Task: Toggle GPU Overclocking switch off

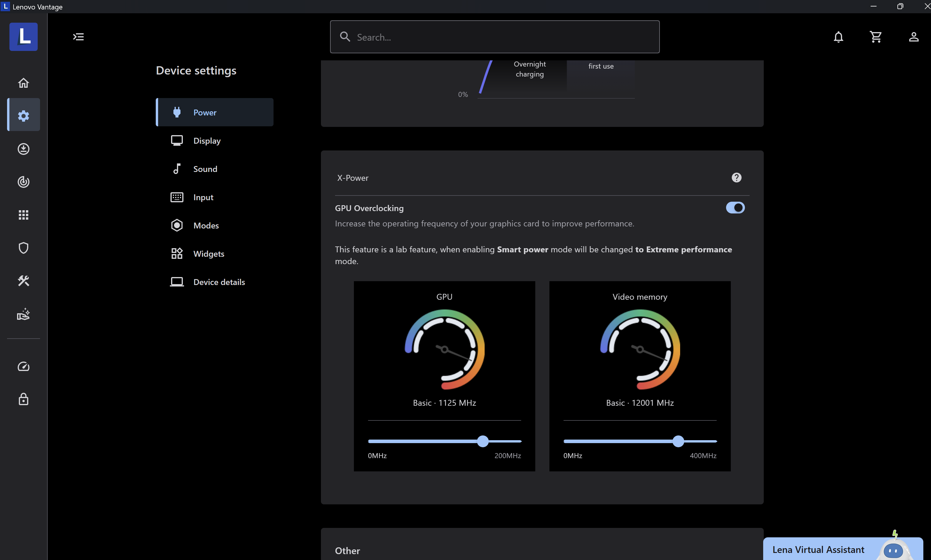Action: point(735,208)
